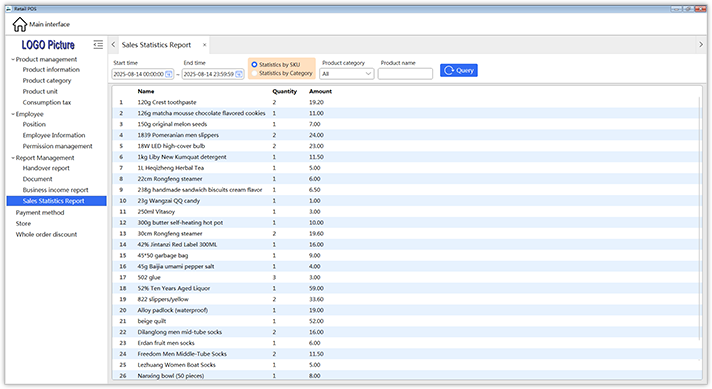Open Handover report in sidebar
The height and width of the screenshot is (389, 712).
coord(46,168)
